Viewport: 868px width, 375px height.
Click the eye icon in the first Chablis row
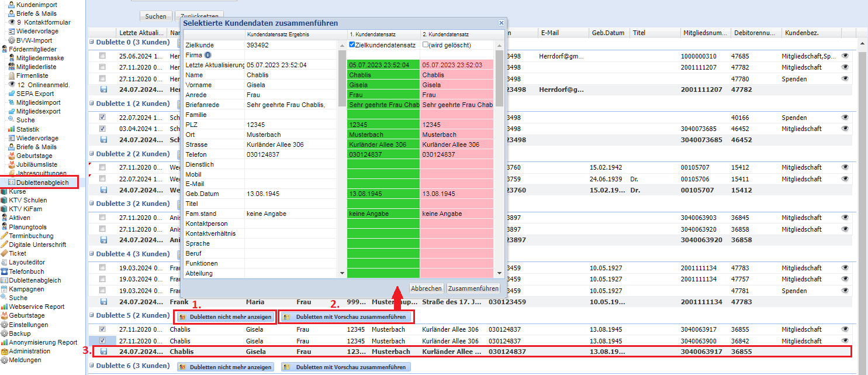(845, 329)
